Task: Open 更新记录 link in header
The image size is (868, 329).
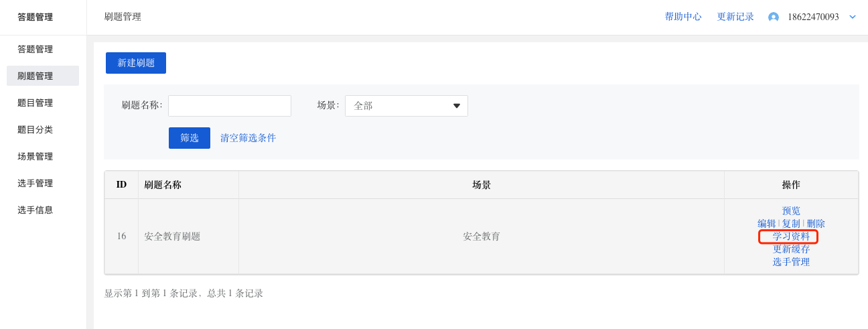Action: (x=735, y=17)
